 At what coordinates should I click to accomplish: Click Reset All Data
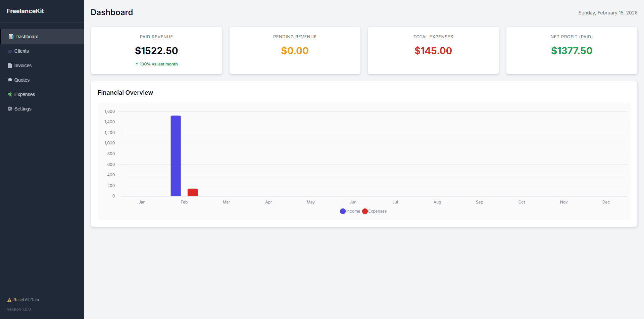26,300
